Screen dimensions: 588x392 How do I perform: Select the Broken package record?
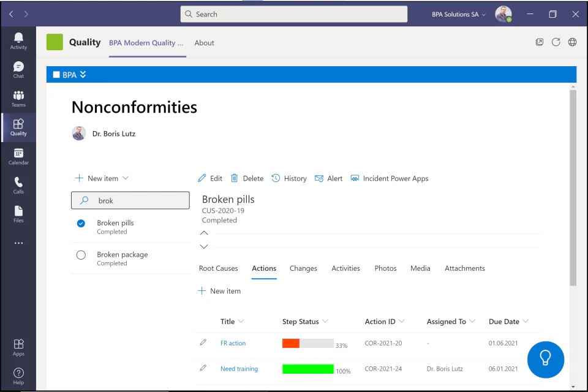122,254
